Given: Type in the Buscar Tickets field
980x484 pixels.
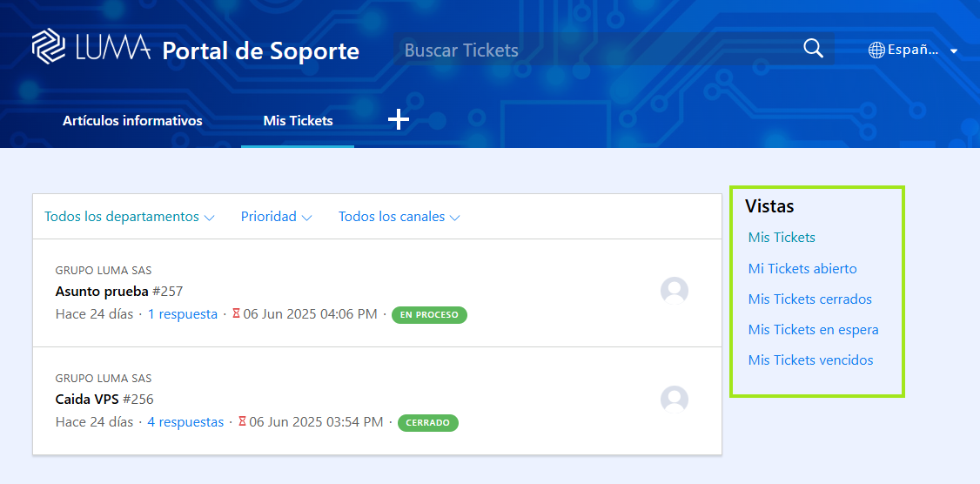Looking at the screenshot, I should [592, 50].
